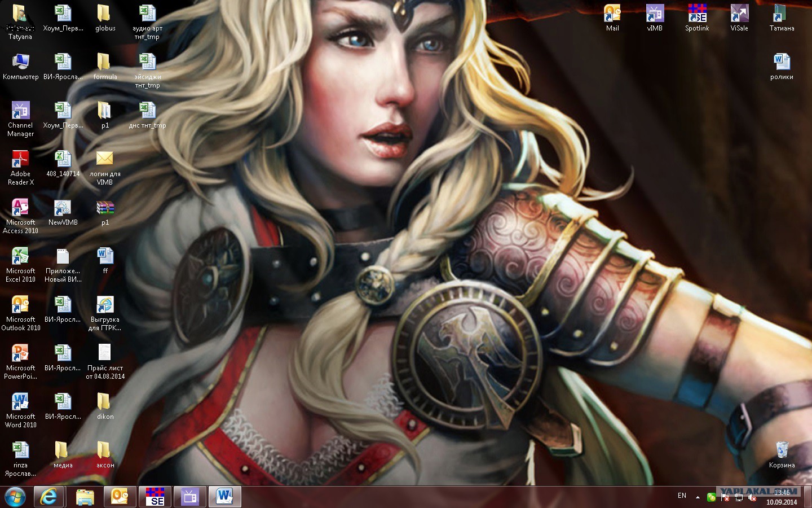Screen dimensions: 812x508
Task: Launch the Spotlink desktop shortcut
Action: [697, 19]
